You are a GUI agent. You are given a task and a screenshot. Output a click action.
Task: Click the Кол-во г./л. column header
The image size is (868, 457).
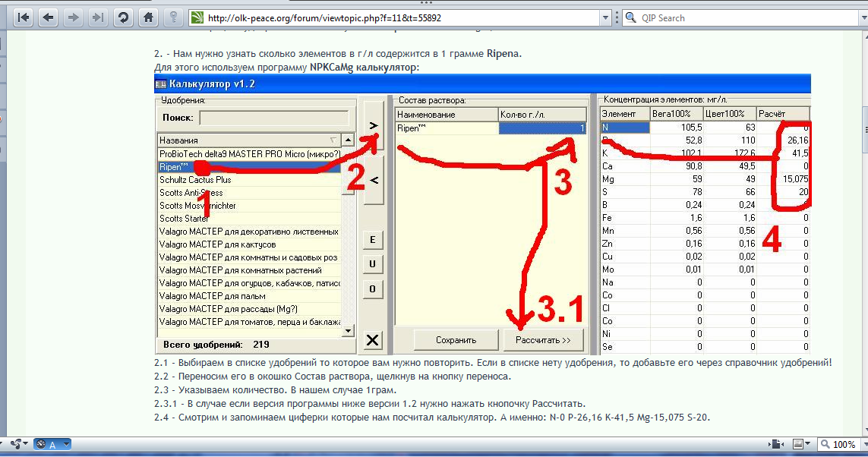pos(542,115)
